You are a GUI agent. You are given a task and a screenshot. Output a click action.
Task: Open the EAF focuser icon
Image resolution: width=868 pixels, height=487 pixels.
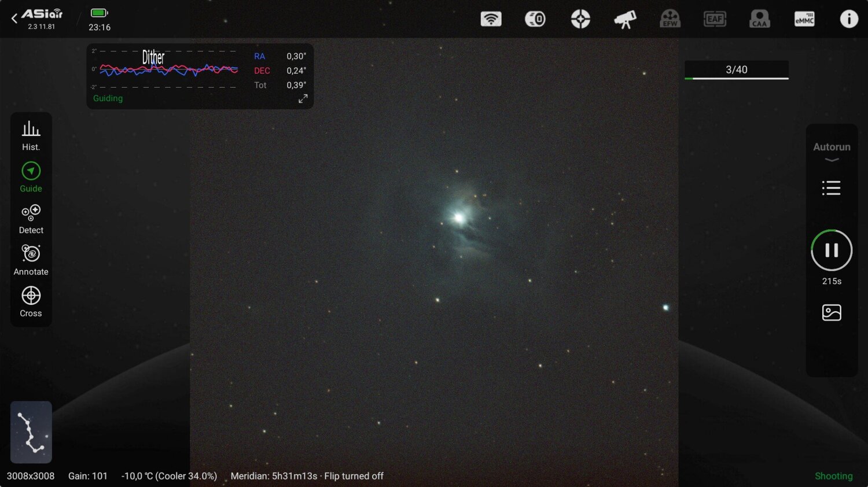pyautogui.click(x=715, y=19)
